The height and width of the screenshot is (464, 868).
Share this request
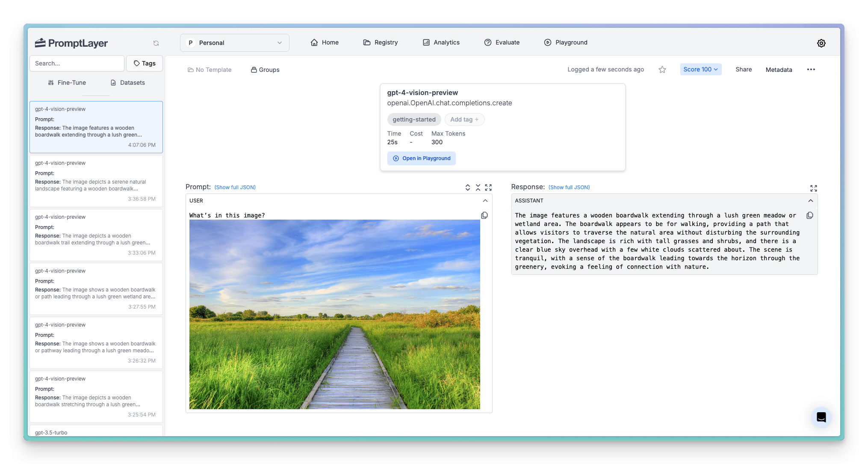[x=744, y=69]
